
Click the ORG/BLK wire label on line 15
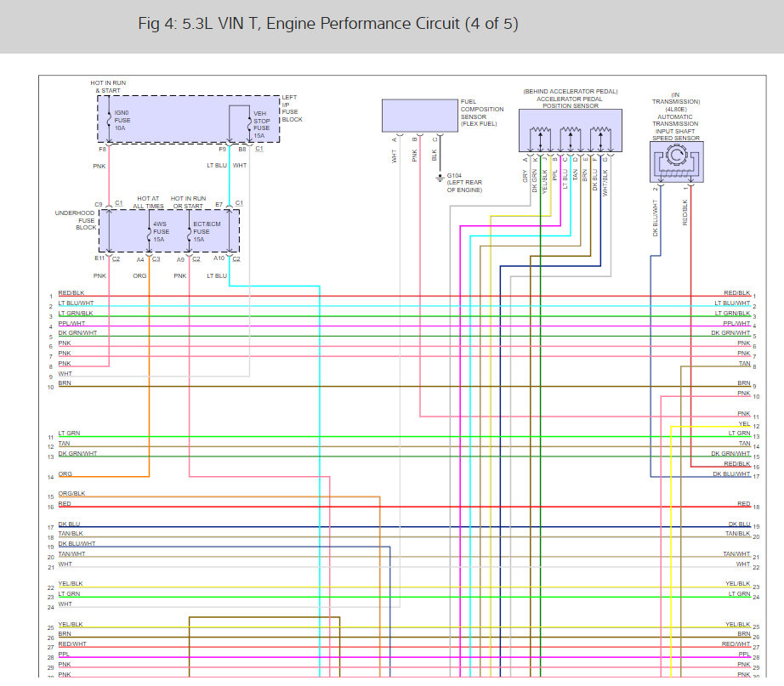[71, 494]
